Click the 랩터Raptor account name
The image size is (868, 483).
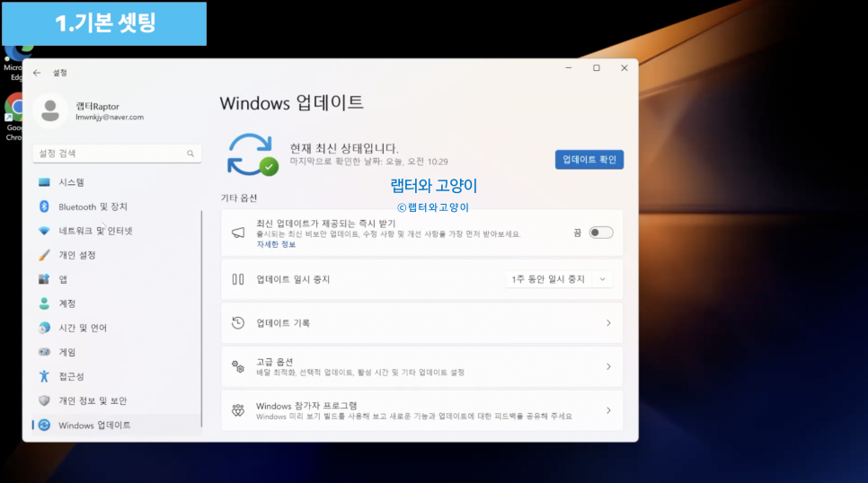click(x=97, y=106)
